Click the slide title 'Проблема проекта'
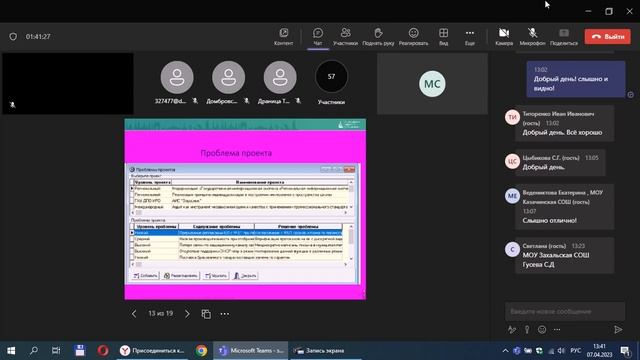This screenshot has height=360, width=640. [x=236, y=153]
